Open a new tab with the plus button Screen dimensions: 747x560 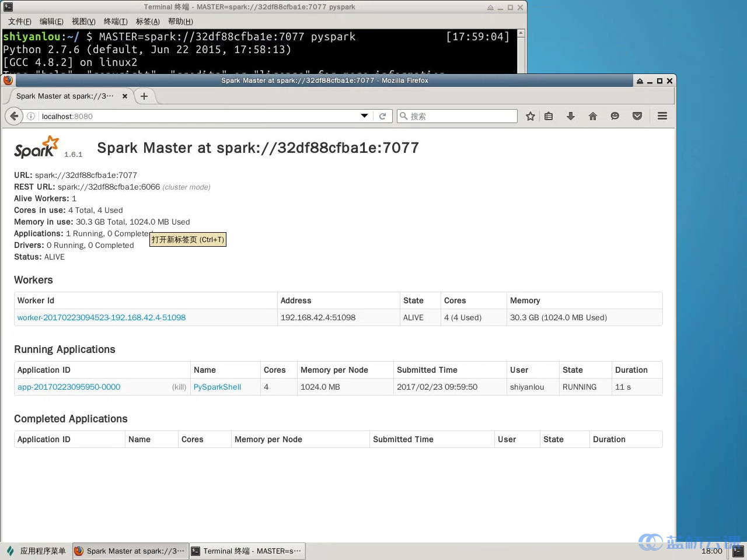[x=144, y=96]
